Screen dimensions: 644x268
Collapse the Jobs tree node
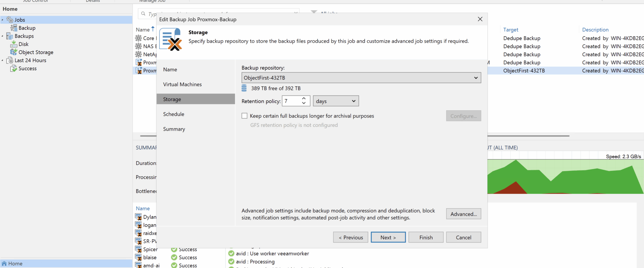[2, 20]
